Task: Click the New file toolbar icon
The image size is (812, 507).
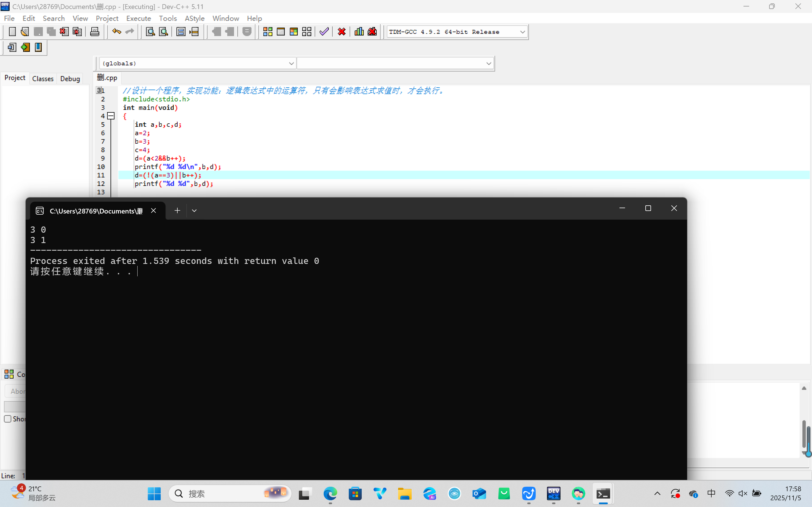Action: pos(12,32)
